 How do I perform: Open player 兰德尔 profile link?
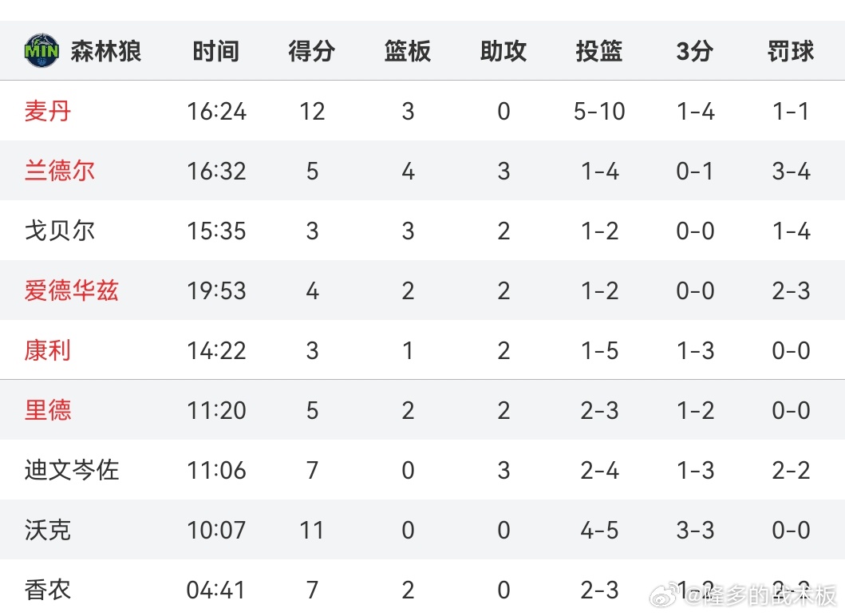[59, 171]
